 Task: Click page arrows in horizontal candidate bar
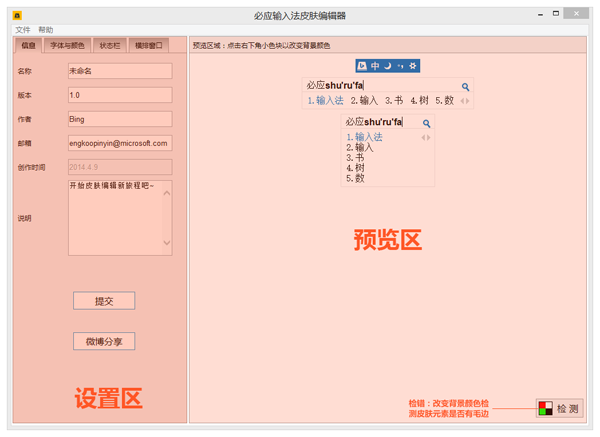tap(465, 101)
